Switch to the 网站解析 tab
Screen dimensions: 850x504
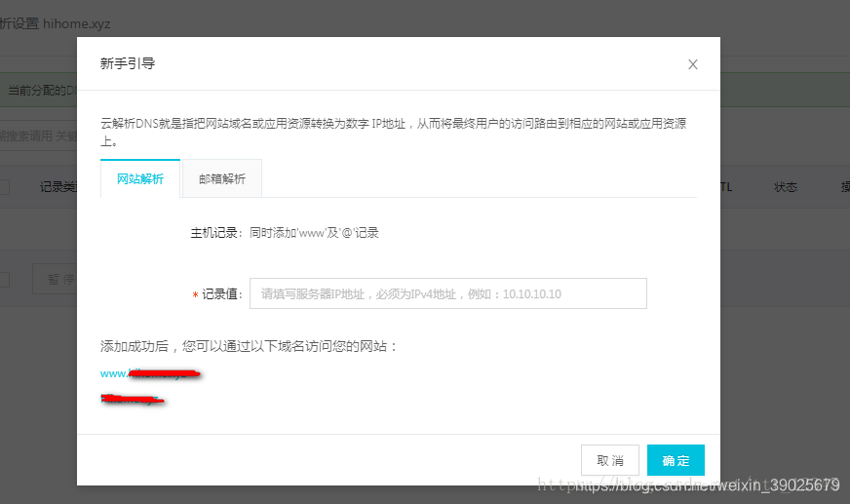(x=140, y=178)
